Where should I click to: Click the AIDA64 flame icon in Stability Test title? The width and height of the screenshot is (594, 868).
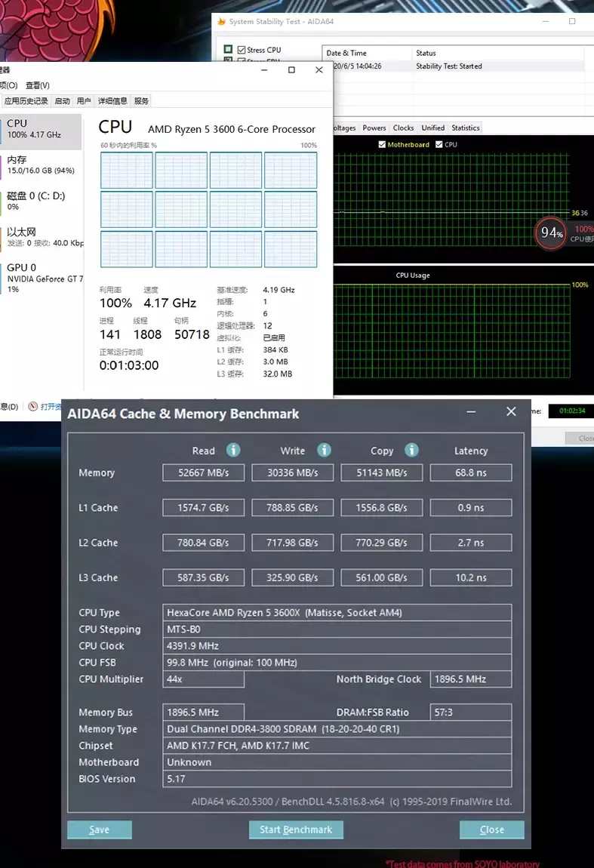click(221, 22)
